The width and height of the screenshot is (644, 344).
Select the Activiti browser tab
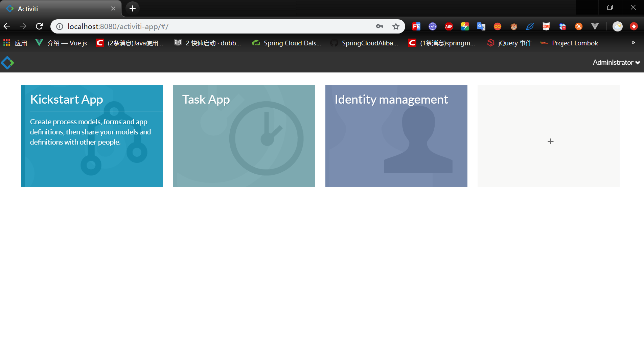[61, 9]
